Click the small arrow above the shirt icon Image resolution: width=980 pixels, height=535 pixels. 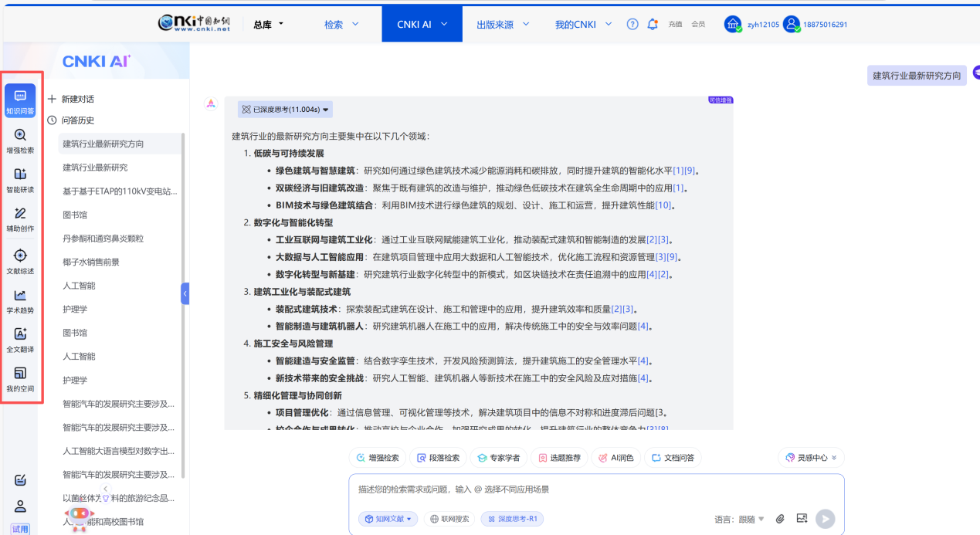pyautogui.click(x=106, y=488)
